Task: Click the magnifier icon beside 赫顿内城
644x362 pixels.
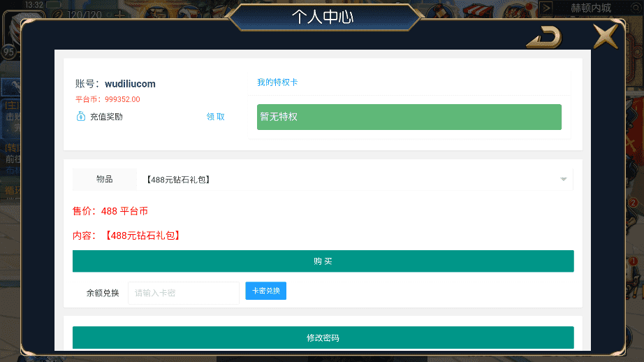Action: (635, 8)
